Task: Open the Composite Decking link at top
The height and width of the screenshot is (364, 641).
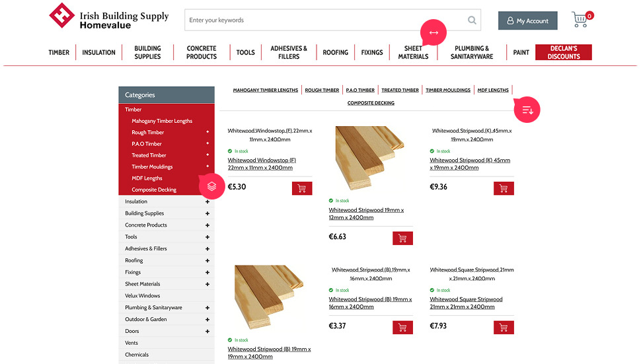Action: (x=371, y=103)
